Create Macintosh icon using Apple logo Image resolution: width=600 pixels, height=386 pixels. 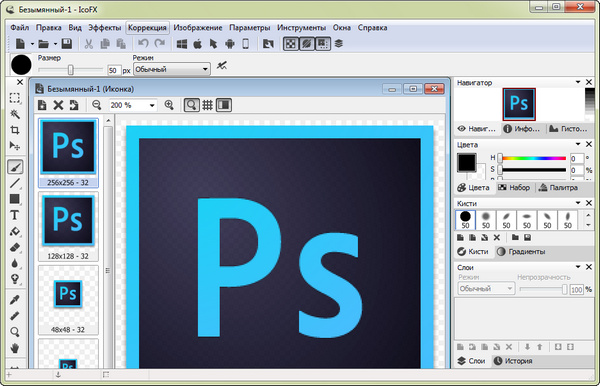point(198,44)
